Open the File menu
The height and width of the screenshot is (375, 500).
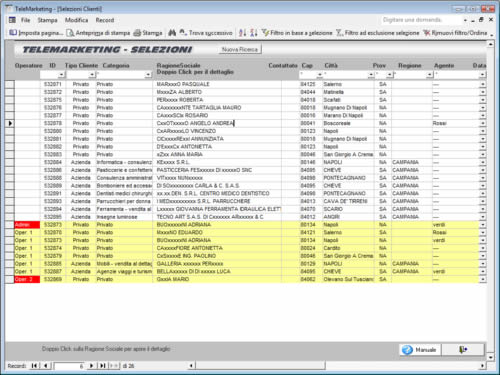pyautogui.click(x=25, y=20)
